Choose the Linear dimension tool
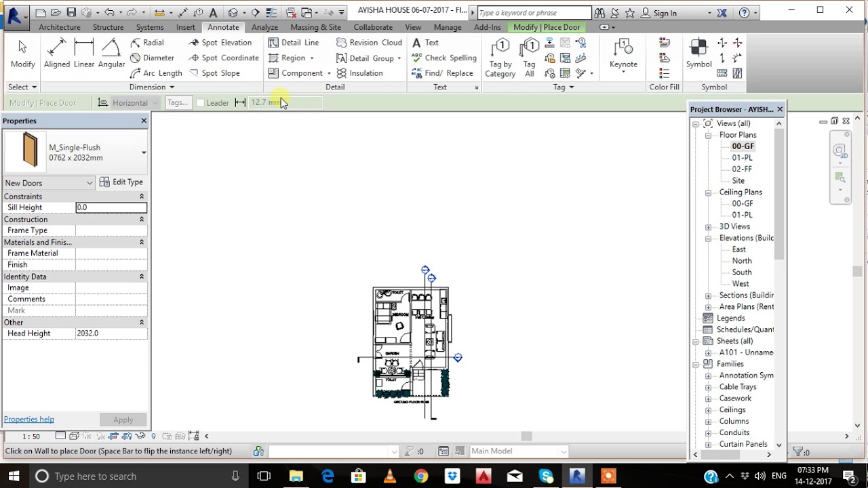This screenshot has width=868, height=488. click(x=84, y=54)
